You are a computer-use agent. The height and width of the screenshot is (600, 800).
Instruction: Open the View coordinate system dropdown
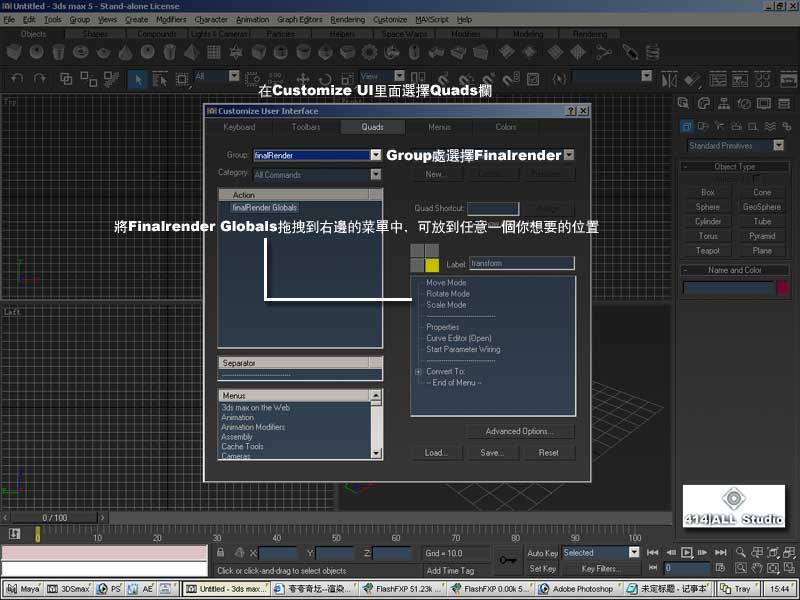click(x=399, y=76)
